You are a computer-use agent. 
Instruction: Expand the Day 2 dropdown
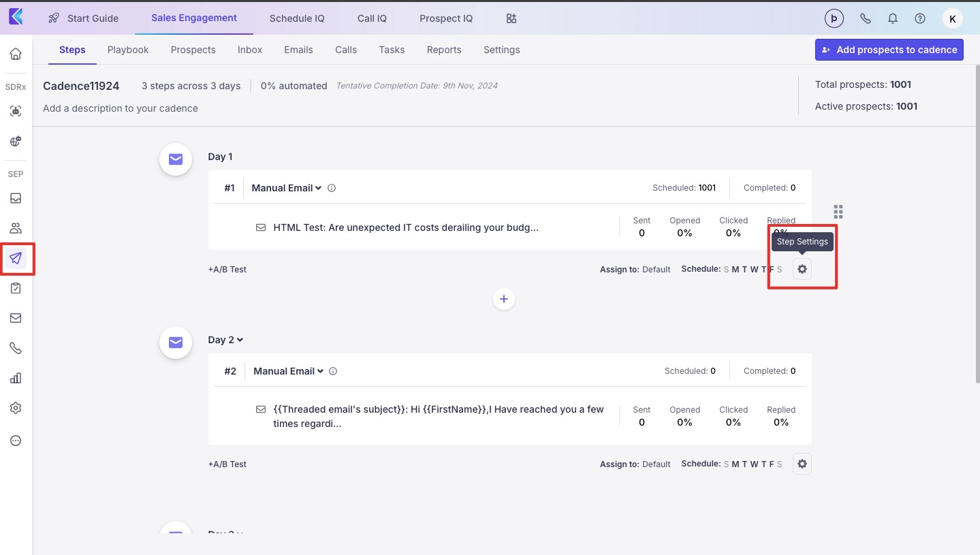[x=225, y=340]
